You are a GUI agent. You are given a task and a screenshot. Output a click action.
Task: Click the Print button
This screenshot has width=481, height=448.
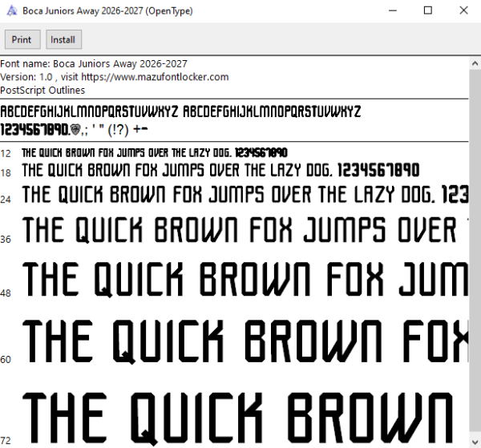[x=22, y=39]
